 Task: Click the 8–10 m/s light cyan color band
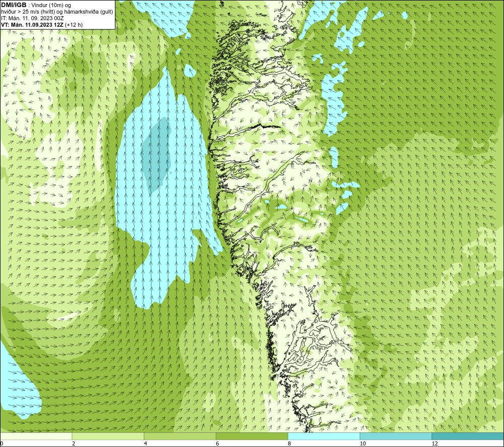click(x=324, y=436)
